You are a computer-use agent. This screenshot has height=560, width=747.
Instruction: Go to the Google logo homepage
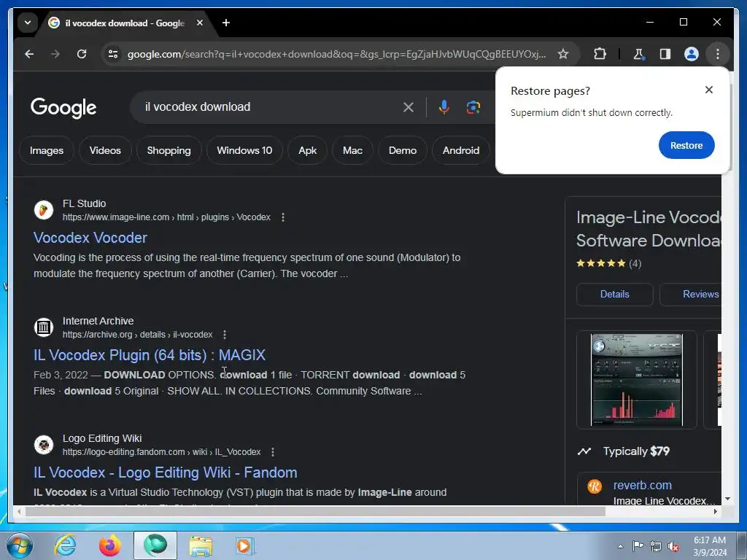(x=63, y=108)
